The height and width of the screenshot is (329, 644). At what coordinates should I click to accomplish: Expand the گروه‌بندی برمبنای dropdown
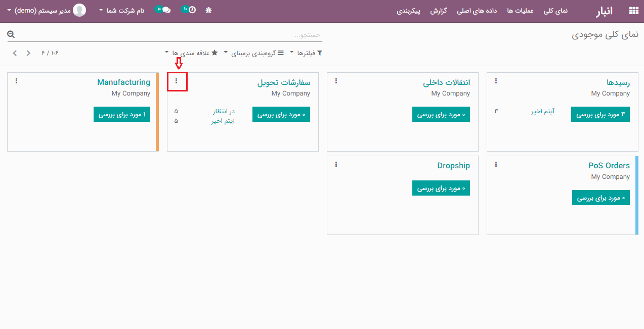(x=254, y=53)
